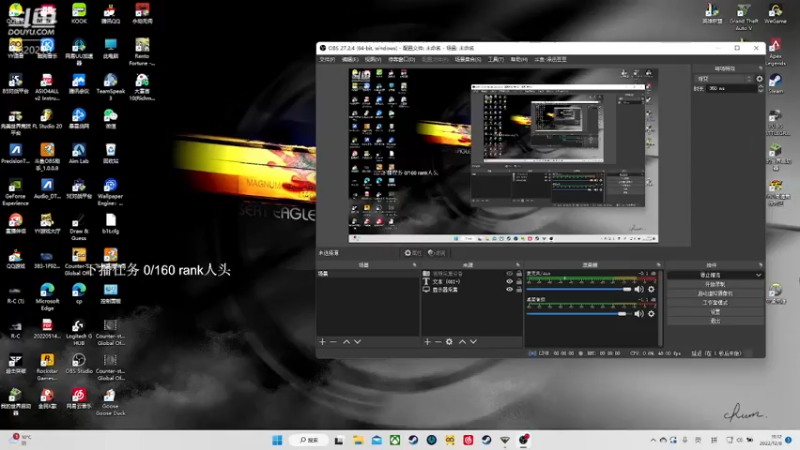This screenshot has width=800, height=450.
Task: Open 工具(T) menu in OBS
Action: tap(495, 60)
